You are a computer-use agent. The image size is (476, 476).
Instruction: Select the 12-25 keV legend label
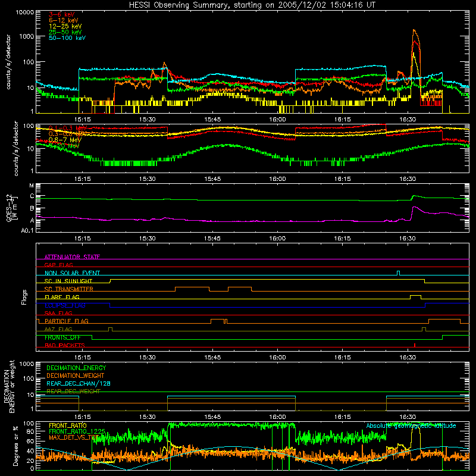click(65, 26)
